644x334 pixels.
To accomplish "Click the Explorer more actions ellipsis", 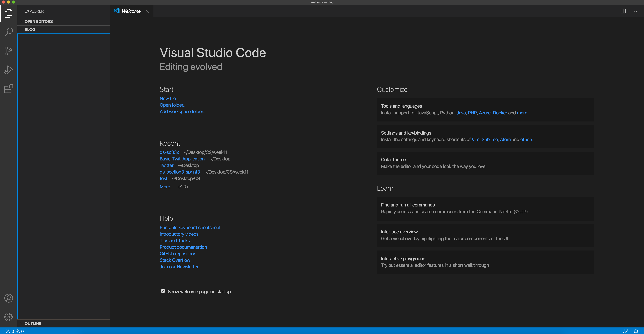I will (100, 11).
